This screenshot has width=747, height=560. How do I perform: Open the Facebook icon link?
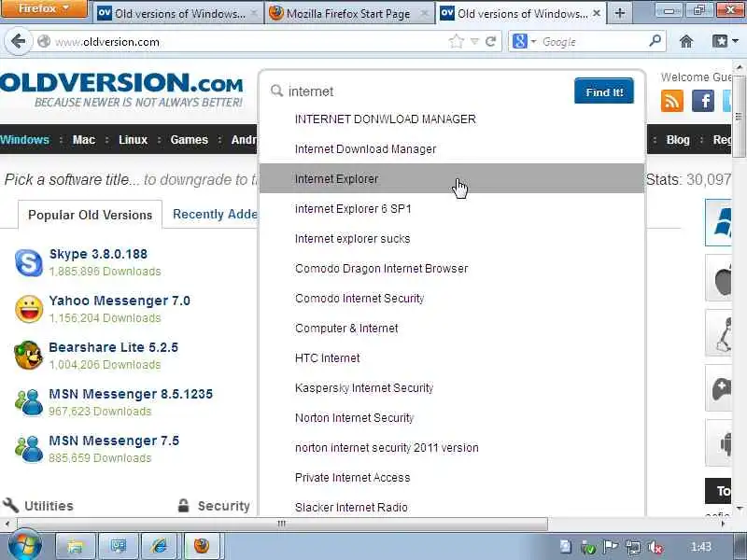(703, 101)
